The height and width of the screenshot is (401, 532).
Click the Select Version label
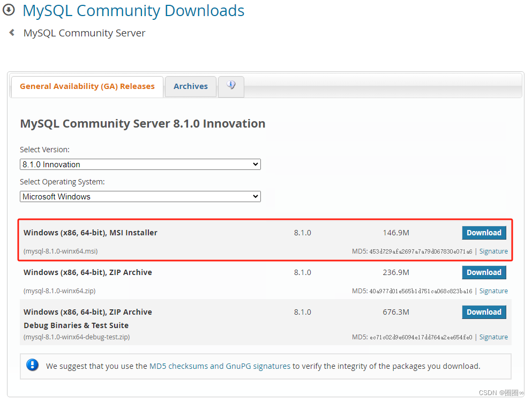(x=44, y=150)
